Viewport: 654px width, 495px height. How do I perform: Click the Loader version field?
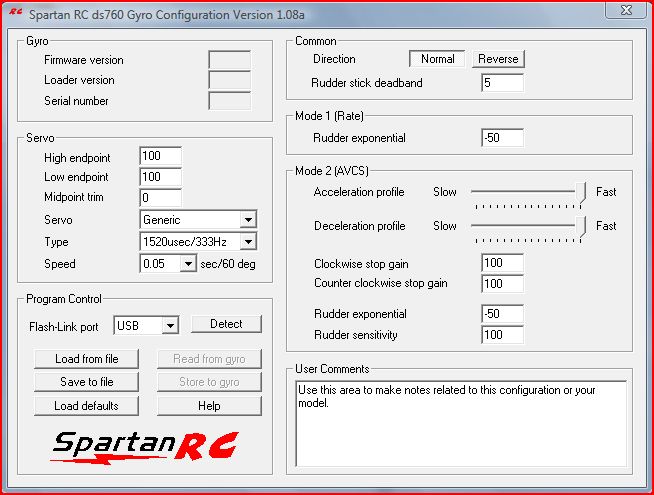click(229, 80)
